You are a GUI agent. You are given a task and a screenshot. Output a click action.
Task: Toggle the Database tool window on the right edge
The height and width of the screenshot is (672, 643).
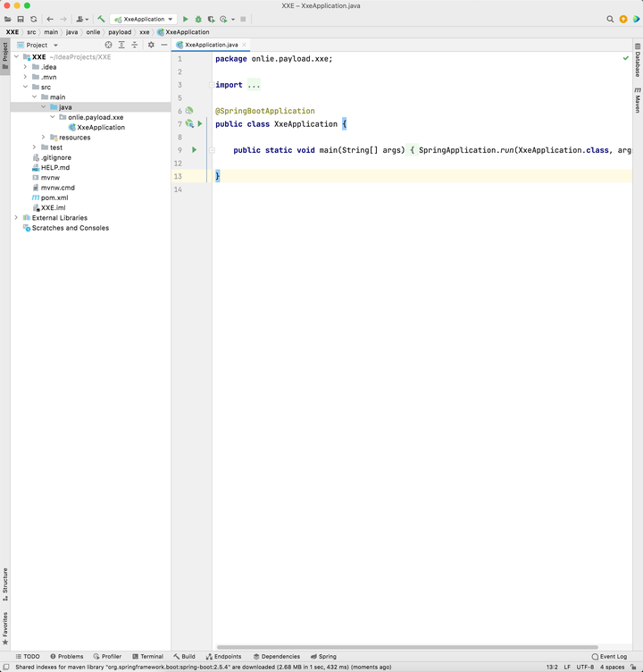[x=638, y=64]
